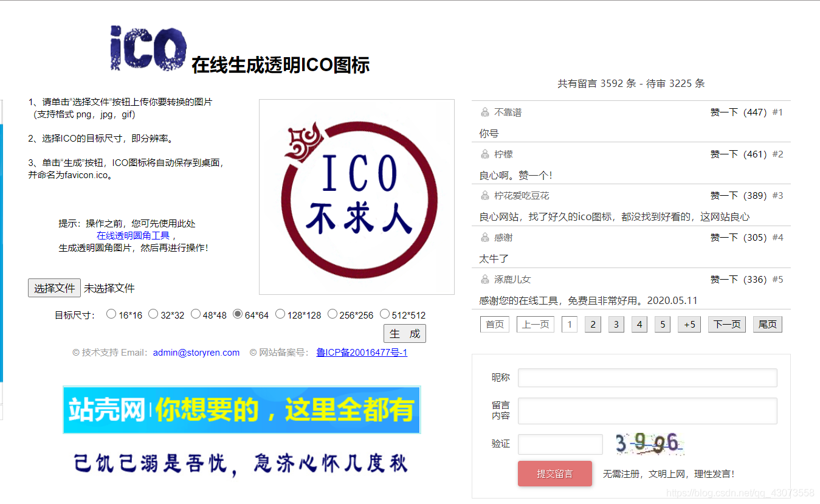
Task: Click the 选择文件 file chooser button
Action: (x=54, y=288)
